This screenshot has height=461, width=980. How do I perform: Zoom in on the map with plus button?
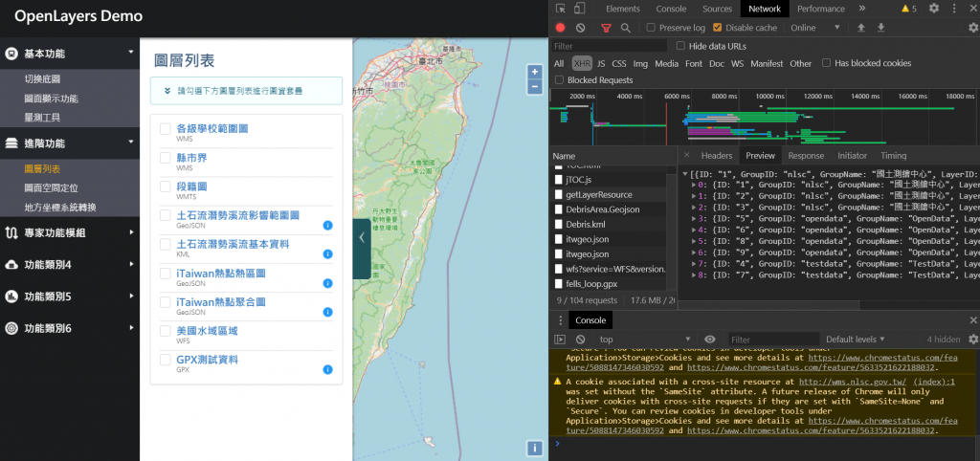[x=535, y=72]
